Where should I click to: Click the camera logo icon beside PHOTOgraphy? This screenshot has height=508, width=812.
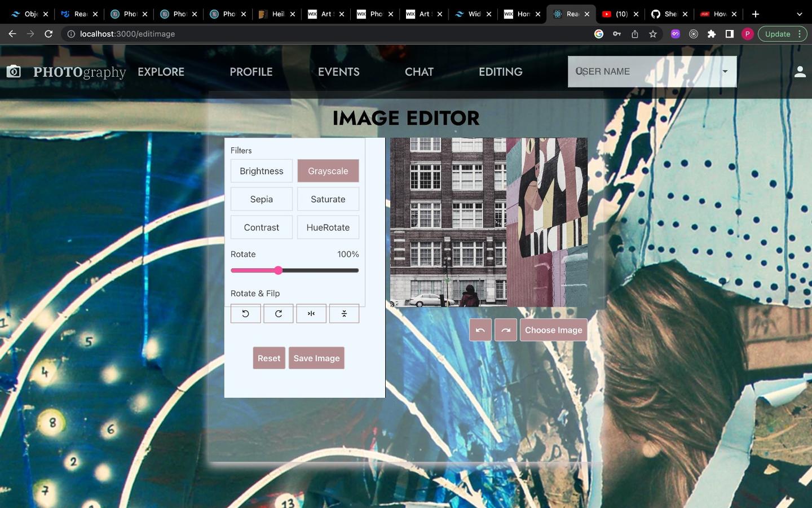pyautogui.click(x=14, y=72)
